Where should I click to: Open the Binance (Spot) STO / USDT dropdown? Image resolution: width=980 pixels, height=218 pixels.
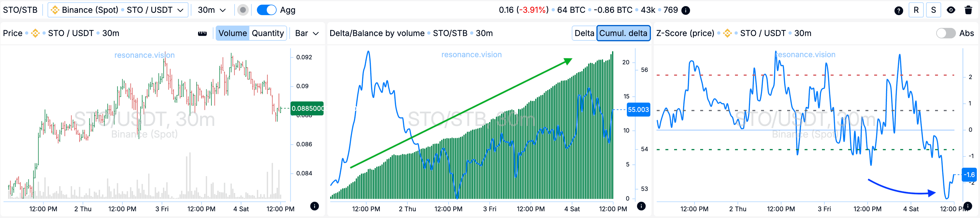(x=117, y=10)
